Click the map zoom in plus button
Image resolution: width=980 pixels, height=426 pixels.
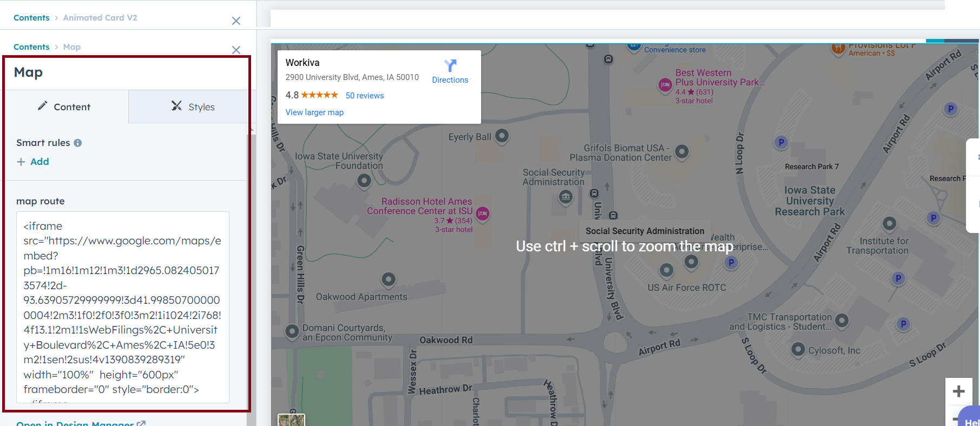click(x=958, y=391)
